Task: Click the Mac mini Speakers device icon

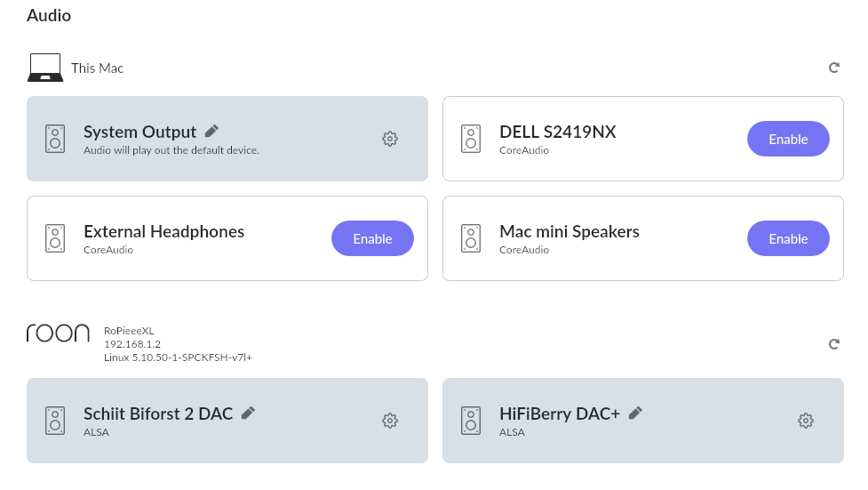Action: pos(471,238)
